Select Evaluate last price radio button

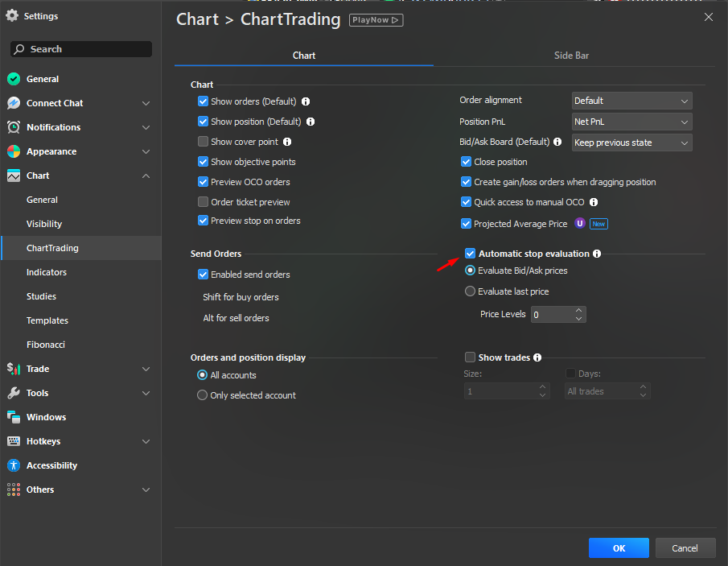pos(471,291)
